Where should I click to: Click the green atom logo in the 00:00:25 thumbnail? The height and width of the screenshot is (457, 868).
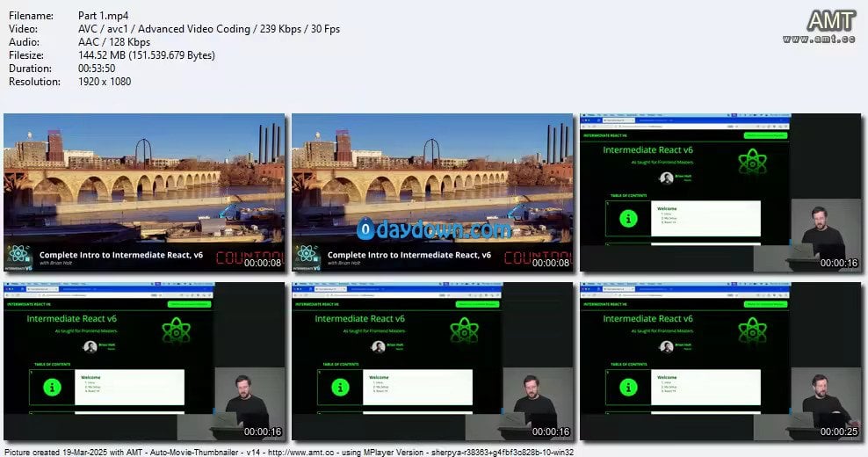point(753,330)
